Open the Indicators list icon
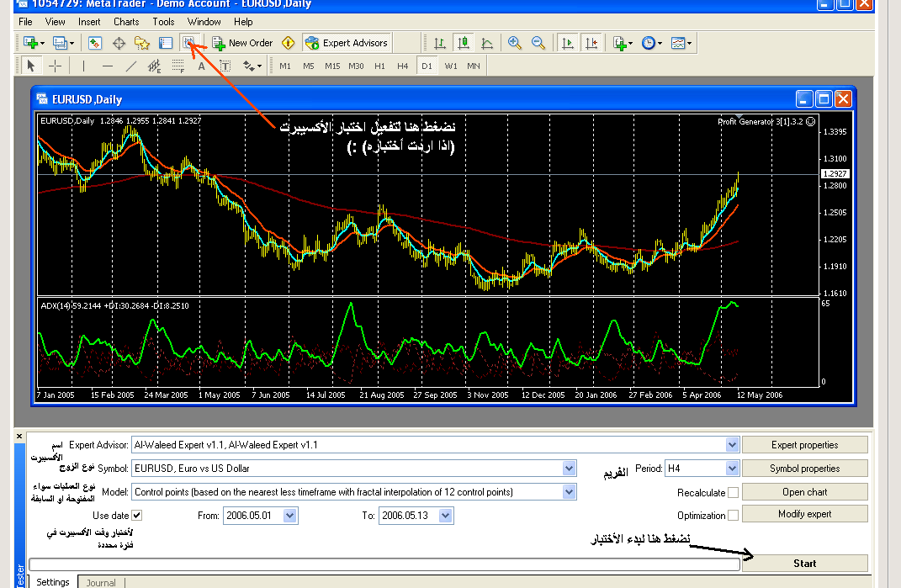This screenshot has width=901, height=588. [x=619, y=43]
